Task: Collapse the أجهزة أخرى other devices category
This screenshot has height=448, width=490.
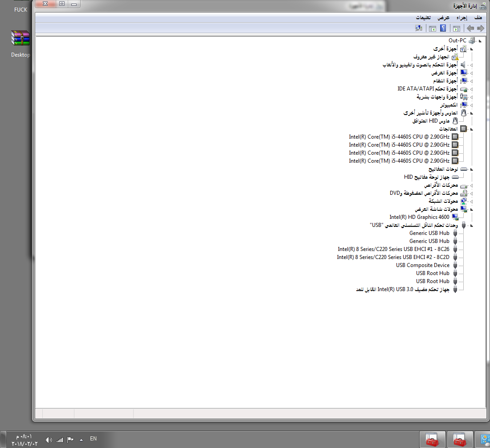Action: click(472, 49)
